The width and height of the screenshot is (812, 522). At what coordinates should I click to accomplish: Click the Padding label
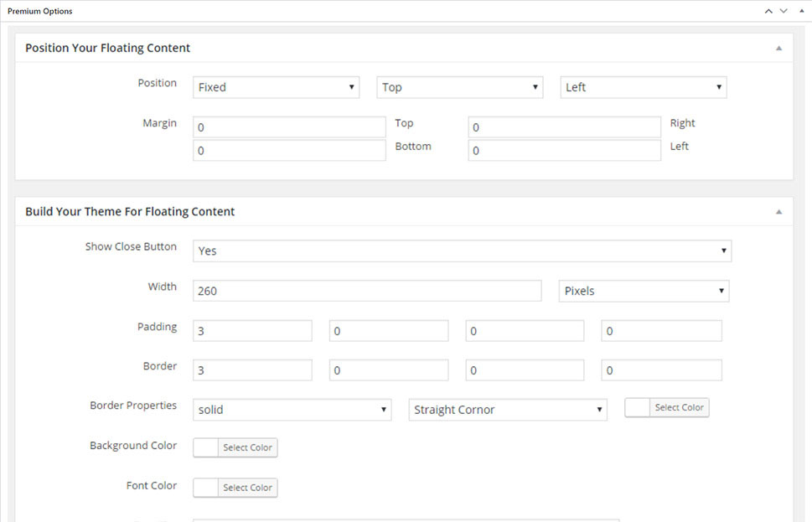pyautogui.click(x=157, y=327)
